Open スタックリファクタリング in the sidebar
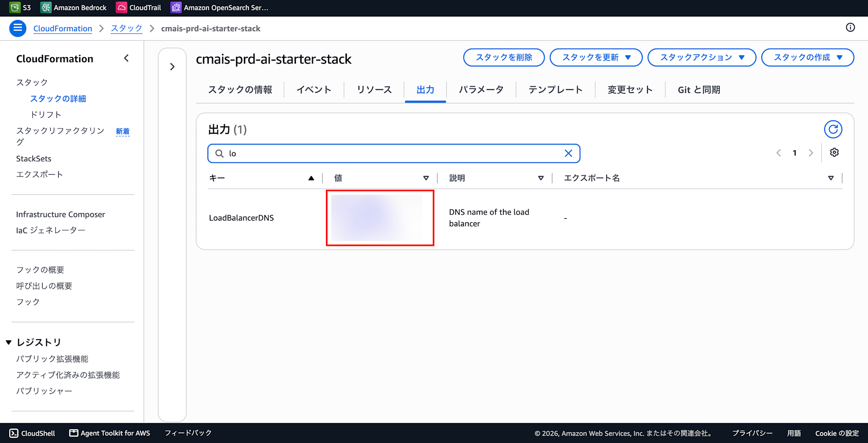 (x=60, y=136)
